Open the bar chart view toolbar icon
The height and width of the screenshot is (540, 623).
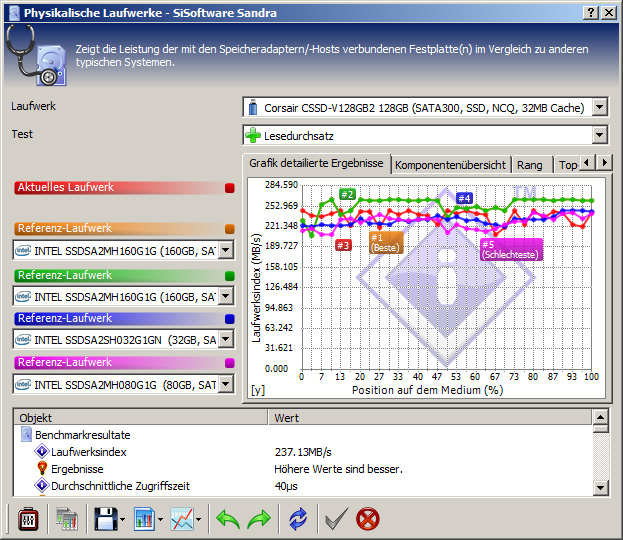(144, 519)
